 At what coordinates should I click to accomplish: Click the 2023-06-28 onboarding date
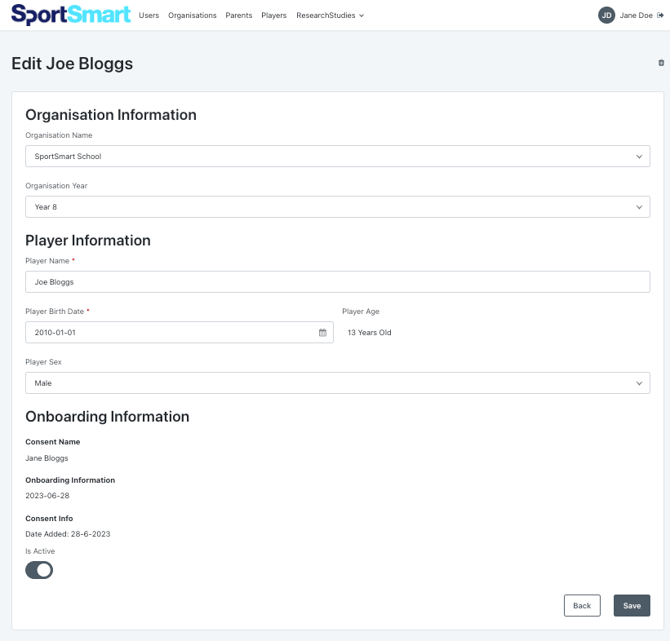click(x=47, y=496)
